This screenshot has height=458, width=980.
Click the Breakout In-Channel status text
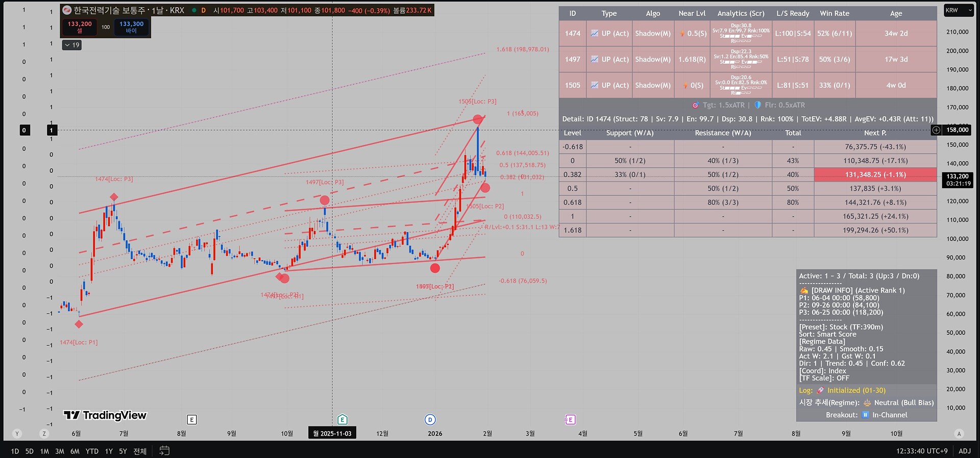867,415
